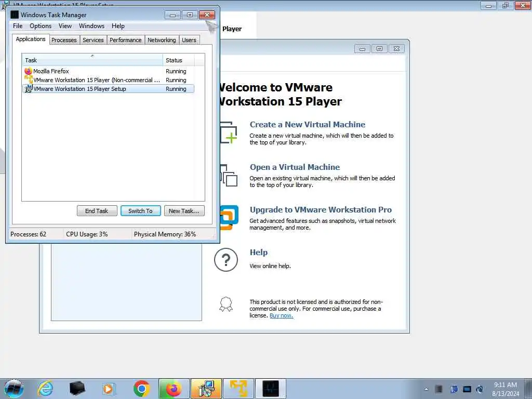Switch to the Networking tab
The image size is (532, 399).
(x=162, y=40)
